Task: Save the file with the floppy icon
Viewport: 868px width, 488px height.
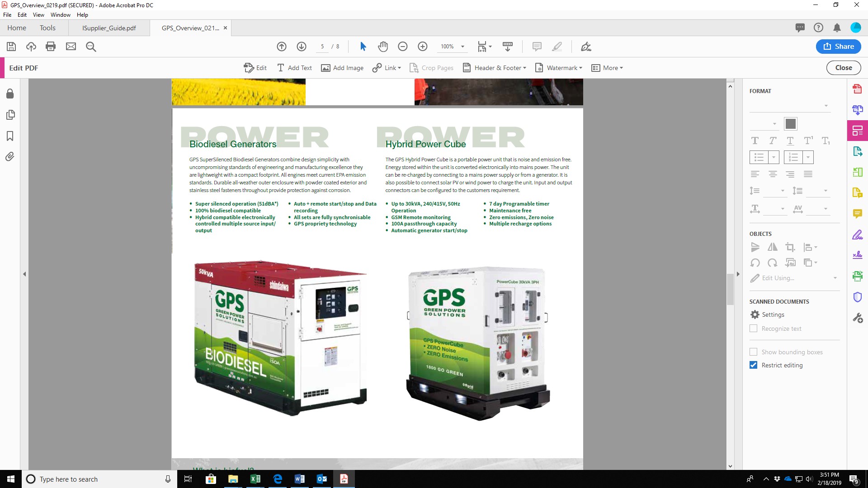Action: coord(11,47)
